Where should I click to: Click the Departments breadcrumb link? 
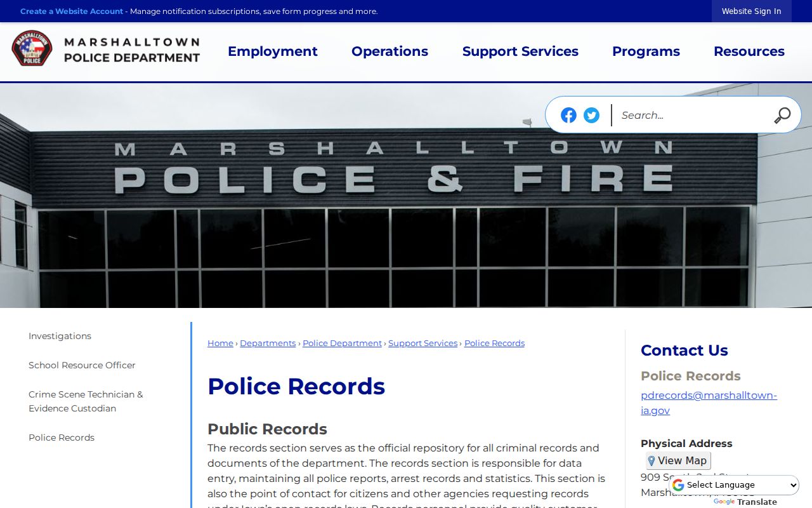coord(268,344)
